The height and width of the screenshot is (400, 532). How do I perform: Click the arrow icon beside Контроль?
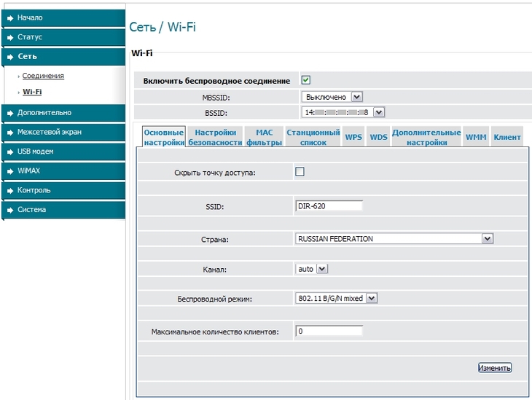click(x=10, y=191)
